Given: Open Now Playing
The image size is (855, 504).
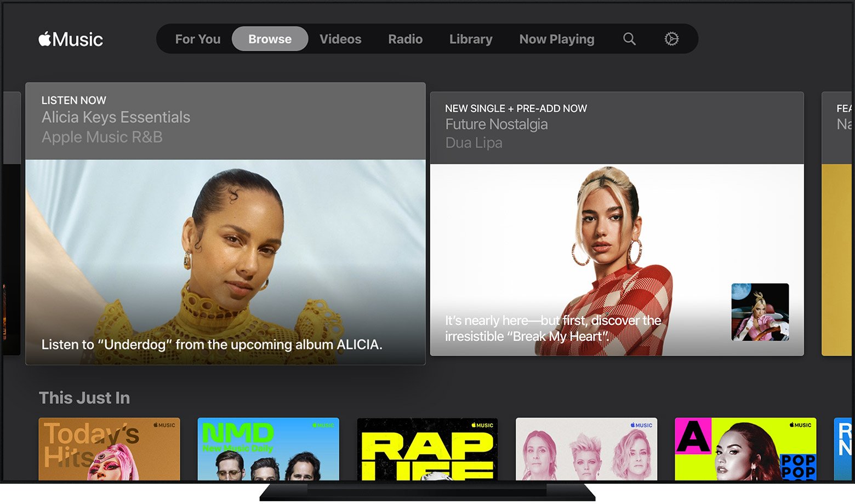Looking at the screenshot, I should 556,39.
